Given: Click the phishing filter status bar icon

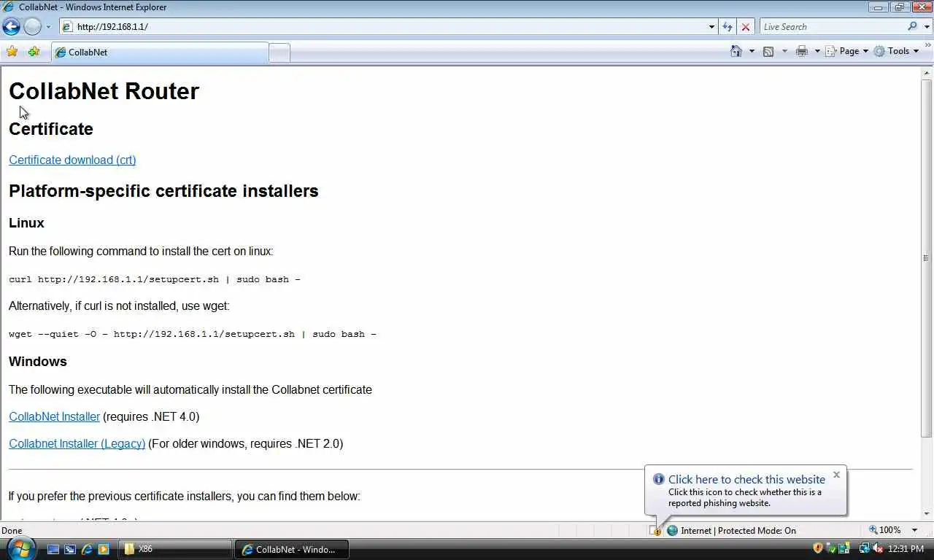Looking at the screenshot, I should (x=655, y=531).
